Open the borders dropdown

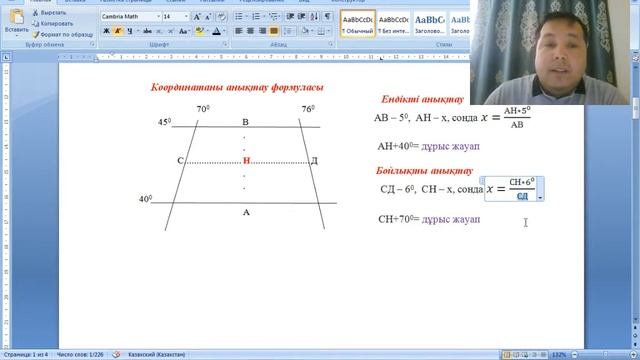(x=329, y=31)
